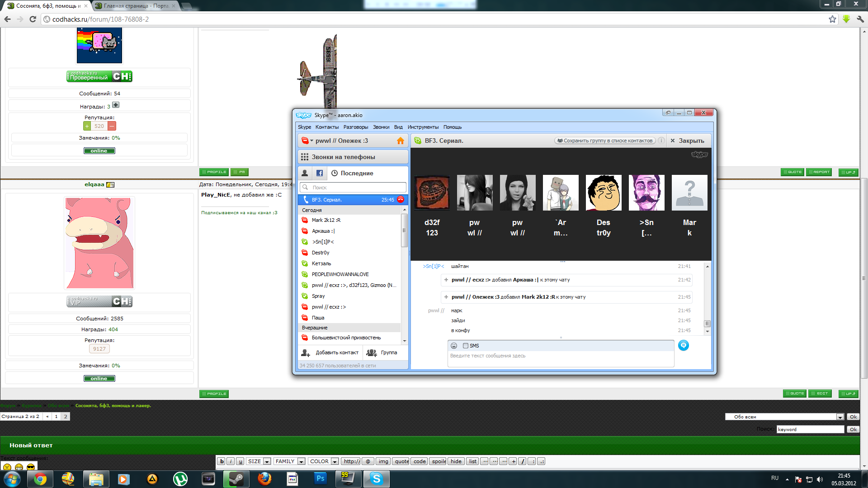Open the FAMILY font dropdown
Image resolution: width=868 pixels, height=488 pixels.
(x=289, y=461)
